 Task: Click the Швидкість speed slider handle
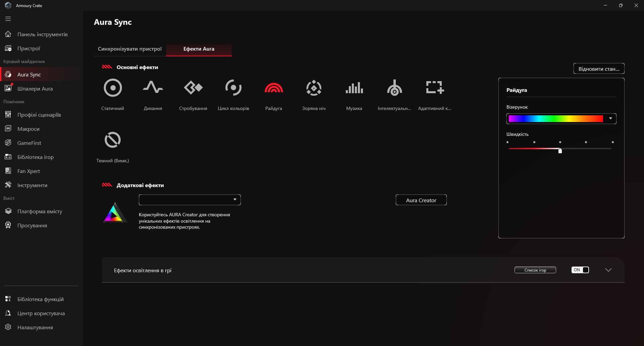pos(560,151)
